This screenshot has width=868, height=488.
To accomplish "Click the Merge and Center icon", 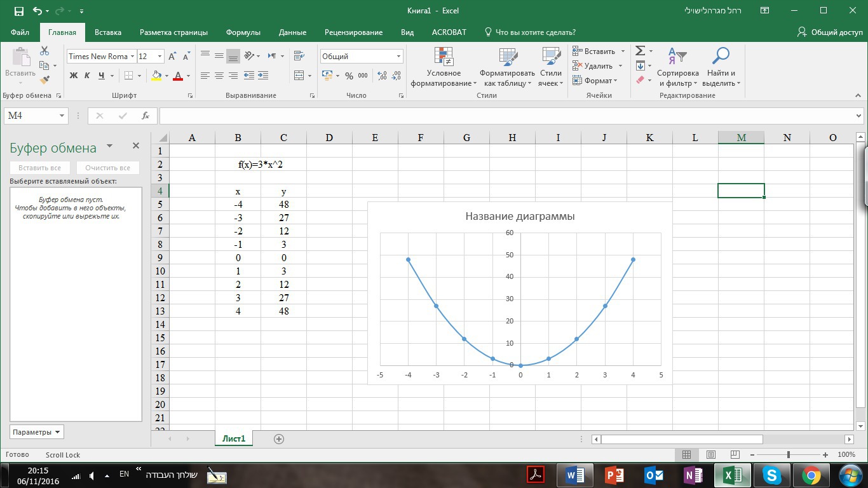I will [x=299, y=76].
